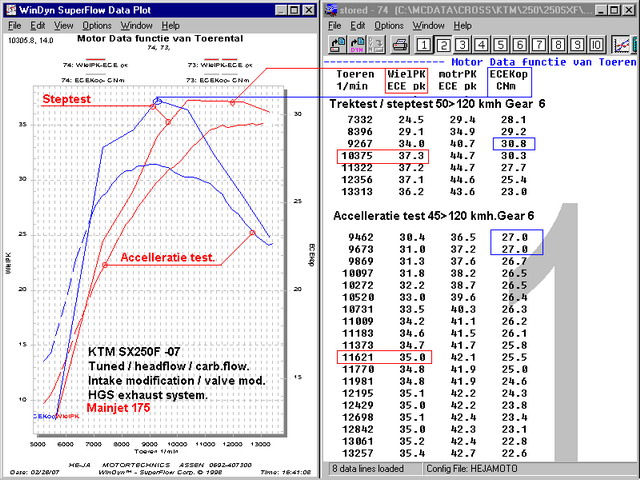Open the File menu in Data Plot window
This screenshot has width=640, height=480.
[15, 25]
